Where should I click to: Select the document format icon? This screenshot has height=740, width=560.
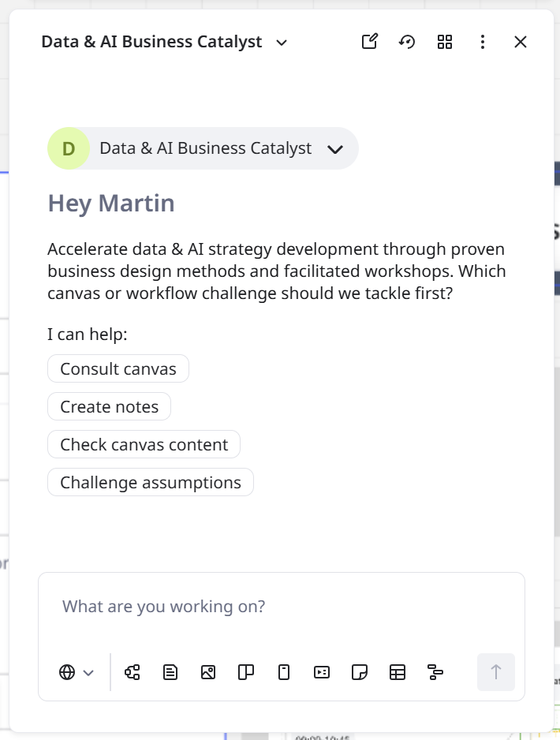[x=170, y=672]
